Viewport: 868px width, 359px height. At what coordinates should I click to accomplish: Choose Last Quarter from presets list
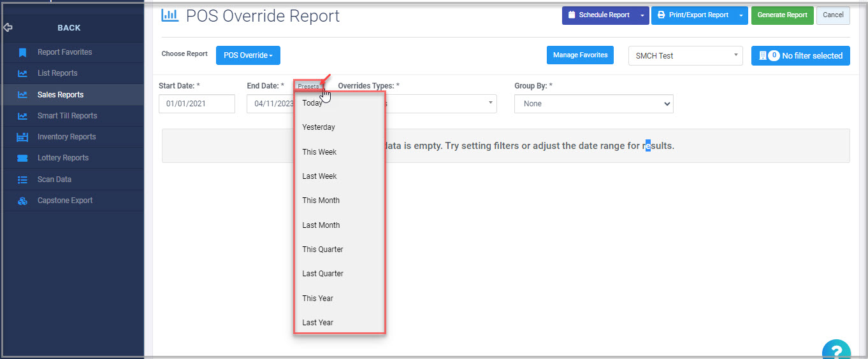click(x=322, y=274)
